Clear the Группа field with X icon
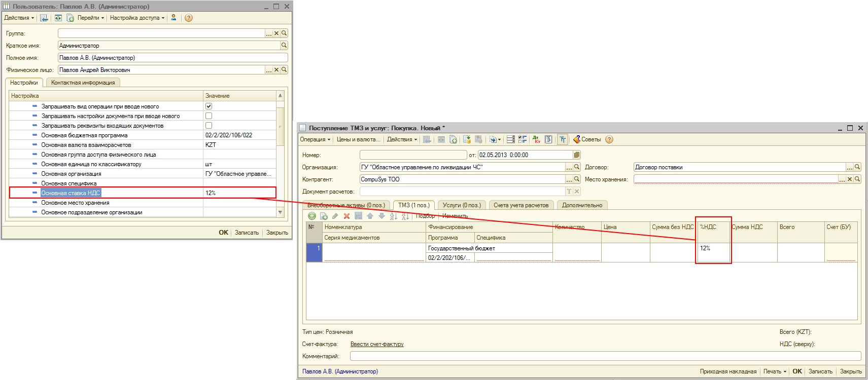Screen dimensions: 868x380 pos(276,33)
